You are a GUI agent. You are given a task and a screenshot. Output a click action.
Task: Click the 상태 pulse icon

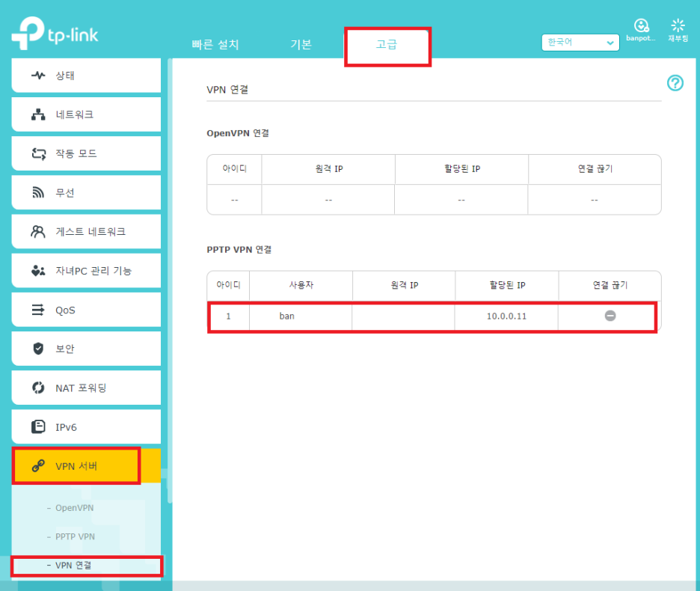click(38, 75)
